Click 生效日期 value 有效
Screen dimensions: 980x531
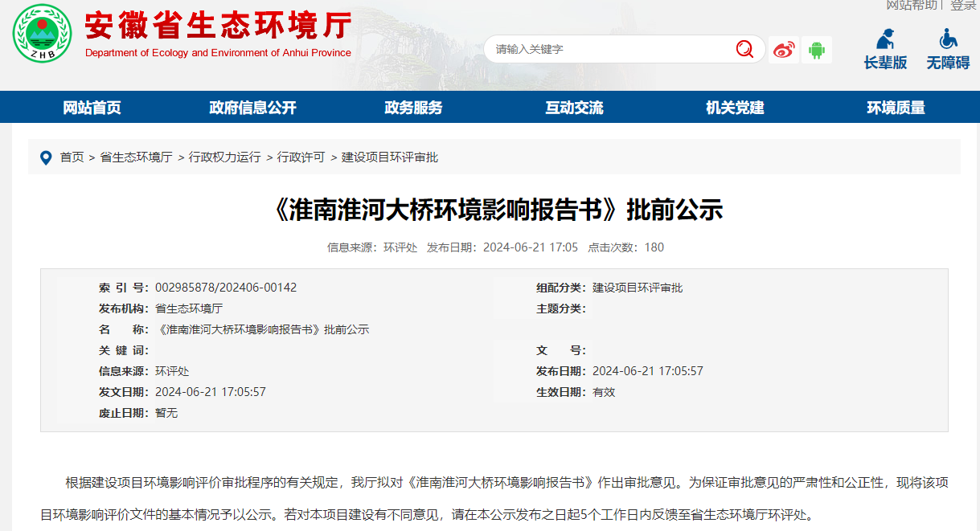click(604, 392)
